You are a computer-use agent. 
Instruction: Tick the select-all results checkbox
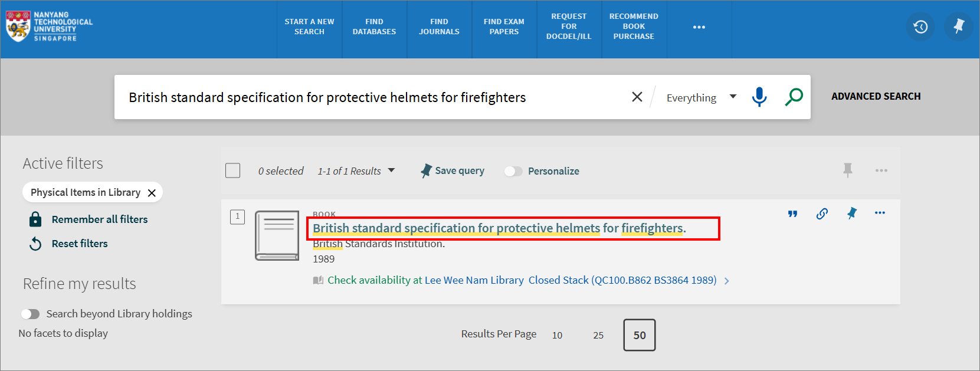click(x=233, y=170)
